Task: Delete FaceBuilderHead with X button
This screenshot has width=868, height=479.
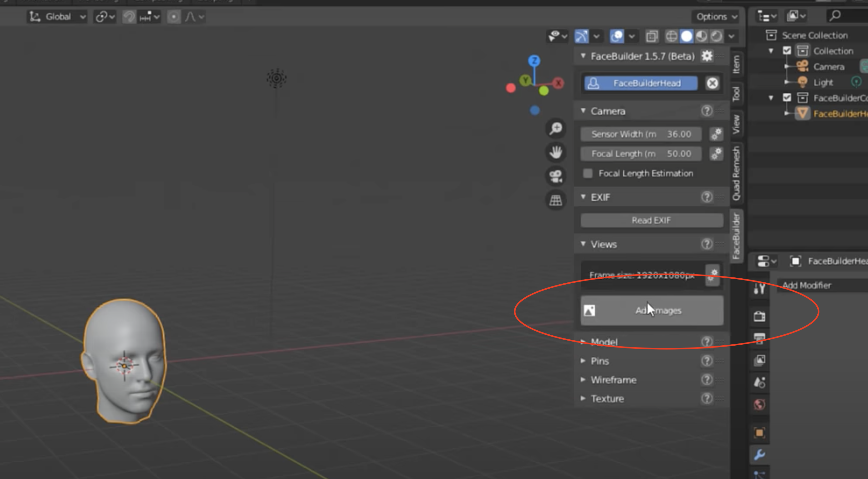Action: pos(712,83)
